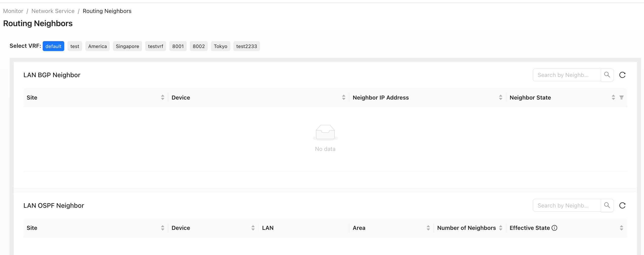This screenshot has height=255, width=644.
Task: Focus the LAN BGP Neighbor search field
Action: click(x=567, y=75)
